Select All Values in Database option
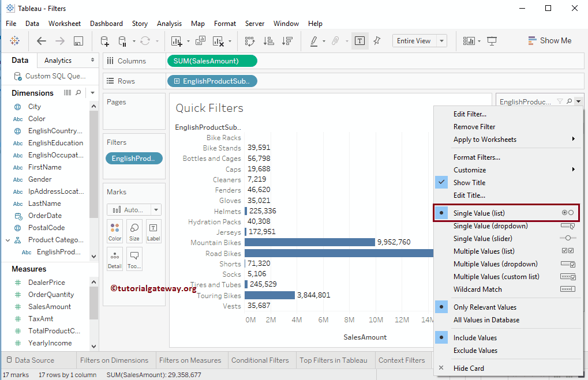588x380 pixels. [x=486, y=320]
